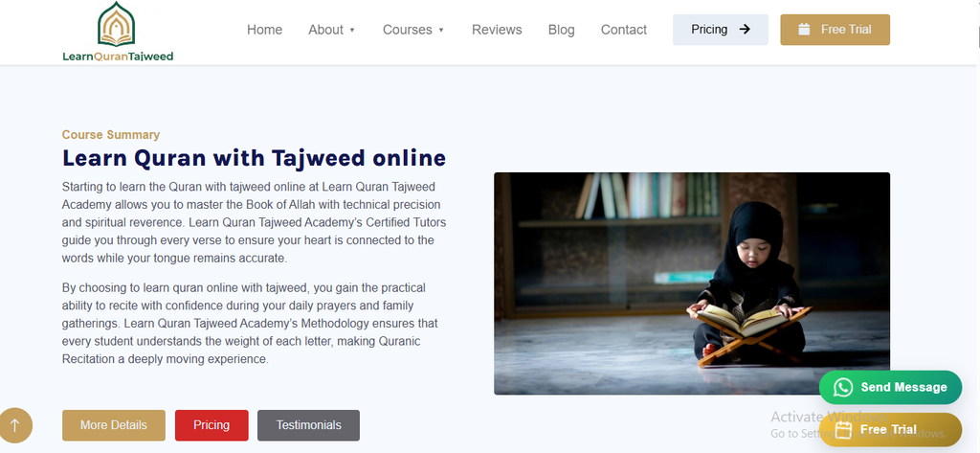This screenshot has height=453, width=980.
Task: Click the header Free Trial button
Action: (x=835, y=30)
